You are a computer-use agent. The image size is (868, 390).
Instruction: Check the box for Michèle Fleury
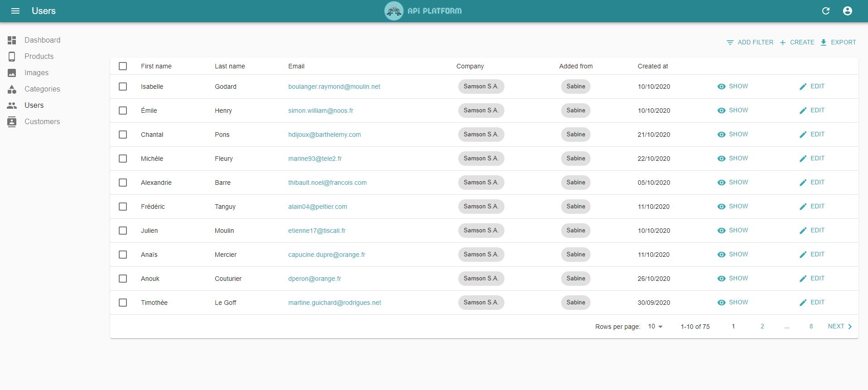click(123, 159)
